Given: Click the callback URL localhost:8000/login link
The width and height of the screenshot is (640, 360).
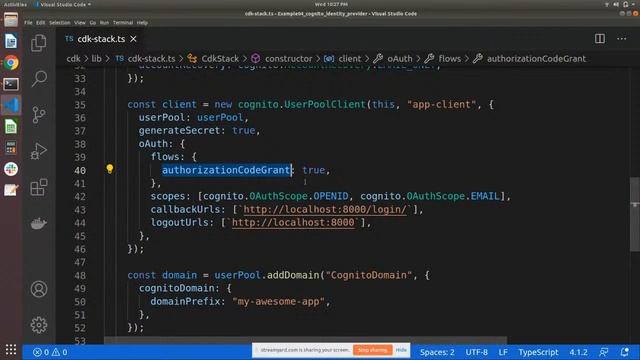Looking at the screenshot, I should coord(325,209).
